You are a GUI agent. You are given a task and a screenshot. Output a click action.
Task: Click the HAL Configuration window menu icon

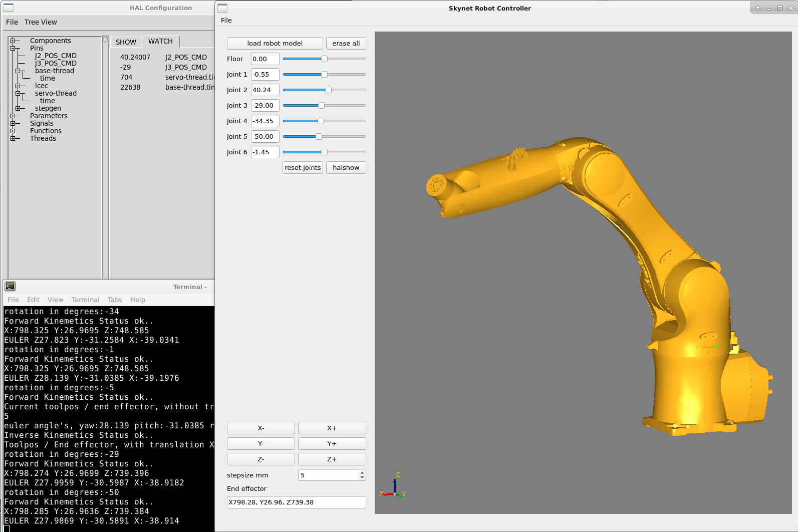pos(9,8)
